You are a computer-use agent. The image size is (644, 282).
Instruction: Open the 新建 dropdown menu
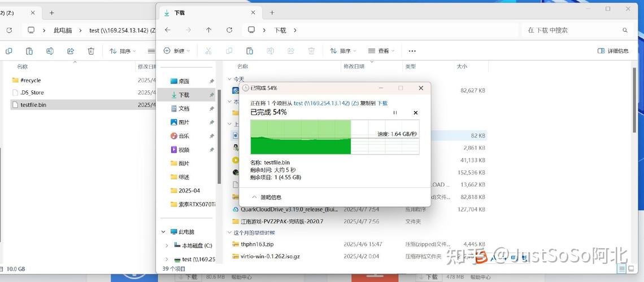point(177,51)
